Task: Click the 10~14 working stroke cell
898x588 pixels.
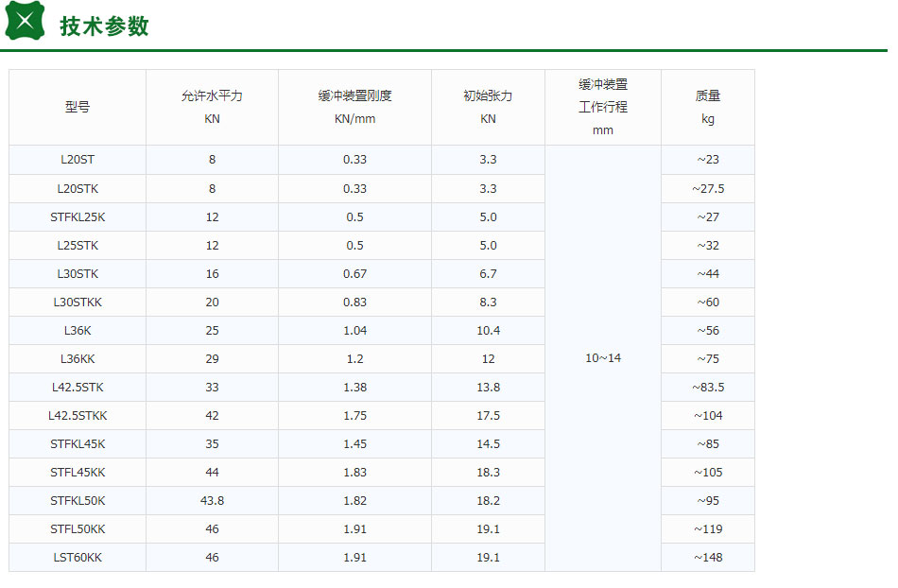Action: click(x=603, y=358)
